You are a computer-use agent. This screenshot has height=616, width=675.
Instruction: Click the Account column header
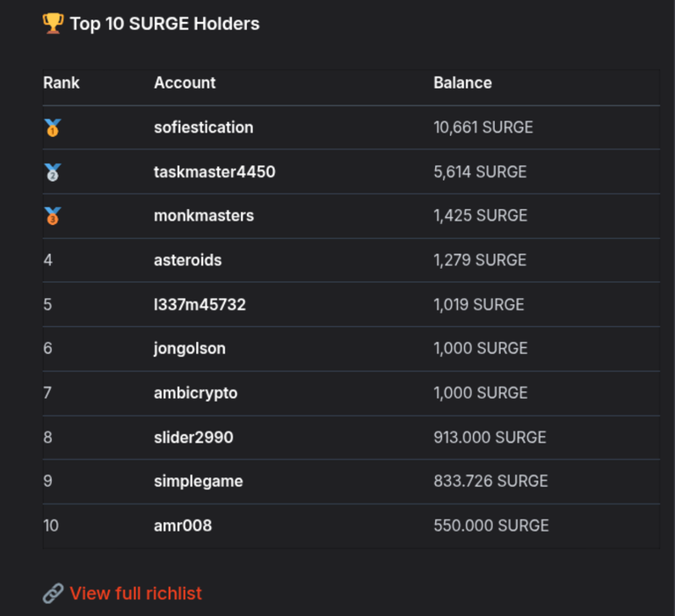pos(185,83)
